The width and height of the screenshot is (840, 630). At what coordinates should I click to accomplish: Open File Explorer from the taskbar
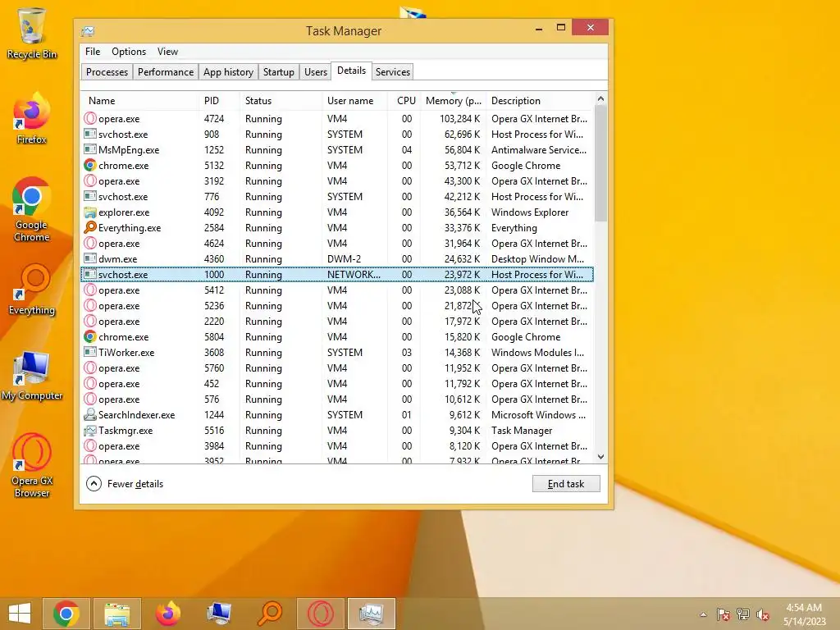(x=116, y=614)
